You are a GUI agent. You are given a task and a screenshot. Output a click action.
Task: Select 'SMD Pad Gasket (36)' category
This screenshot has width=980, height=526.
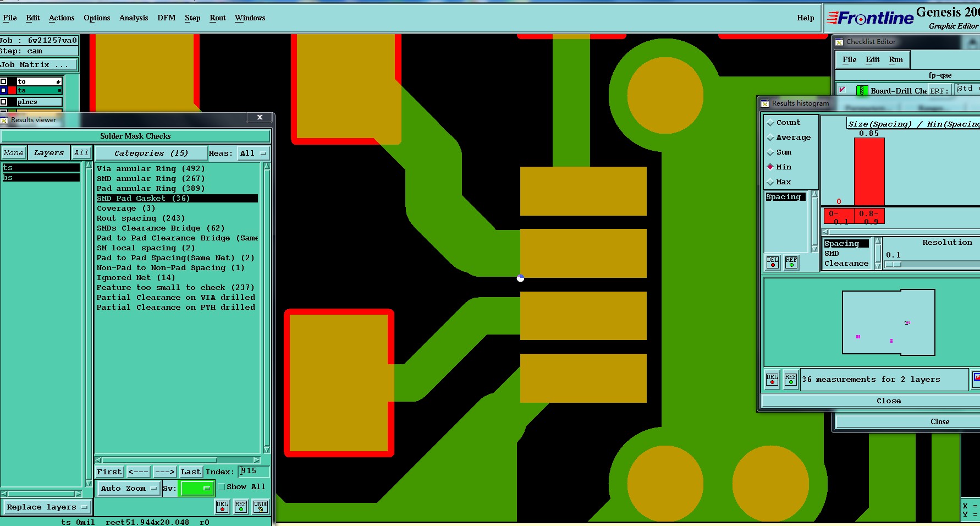coord(177,198)
